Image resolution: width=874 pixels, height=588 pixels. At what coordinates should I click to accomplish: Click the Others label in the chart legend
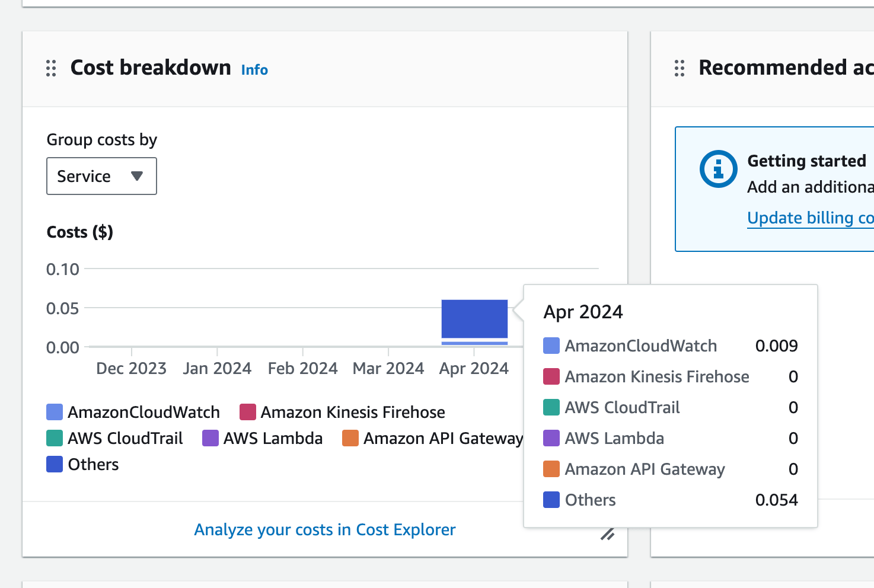(93, 464)
